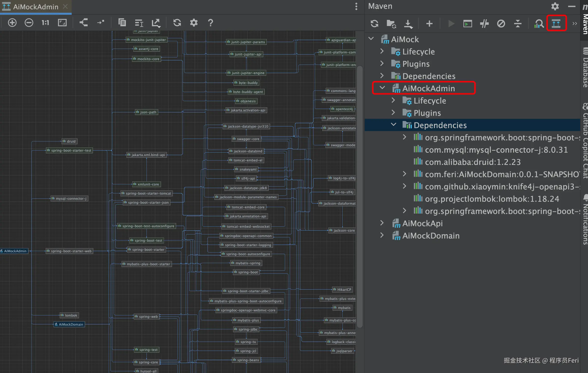Image resolution: width=588 pixels, height=373 pixels.
Task: Toggle Skip Tests mode in Maven toolbar
Action: coord(501,24)
